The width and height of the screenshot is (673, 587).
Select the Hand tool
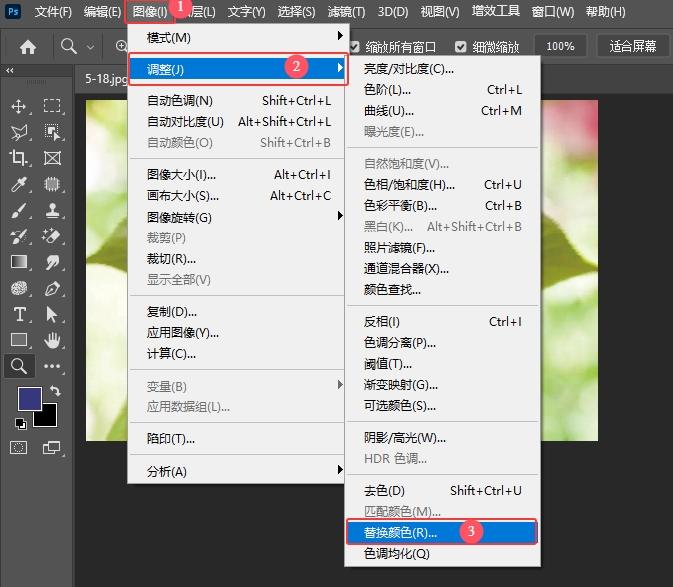tap(52, 340)
